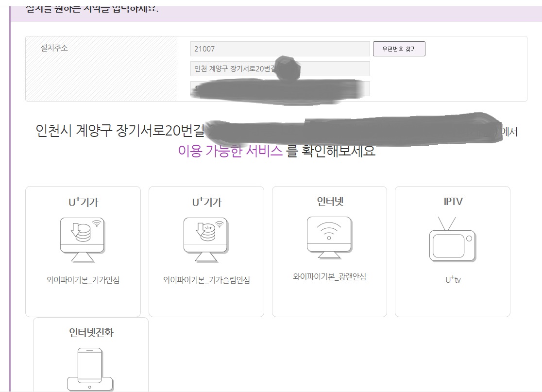Click the 인터넷전화 card heading

[91, 333]
